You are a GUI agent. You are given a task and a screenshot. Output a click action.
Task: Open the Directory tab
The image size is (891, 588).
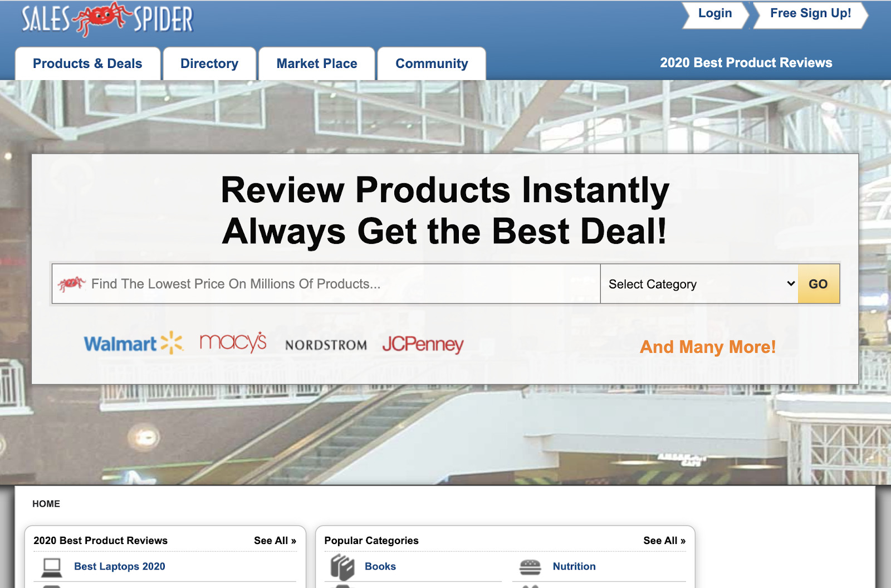[x=209, y=63]
